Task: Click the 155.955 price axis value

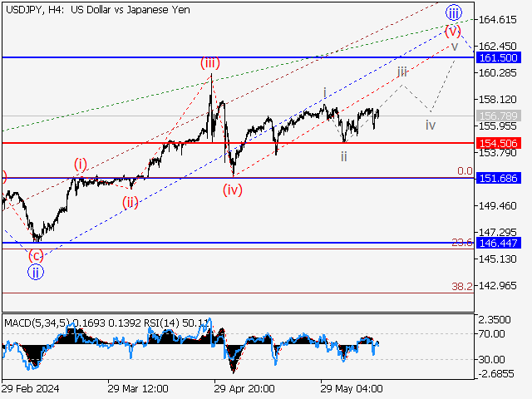Action: 497,126
